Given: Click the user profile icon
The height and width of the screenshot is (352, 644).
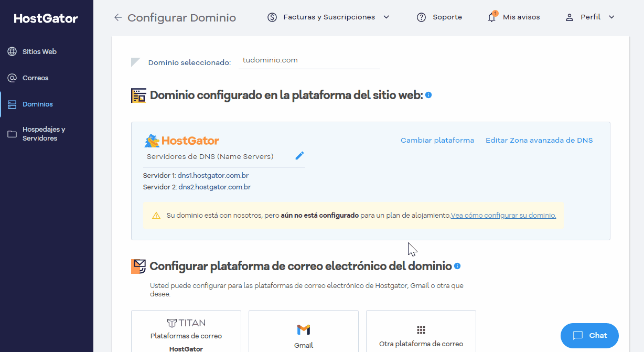Looking at the screenshot, I should (x=570, y=17).
